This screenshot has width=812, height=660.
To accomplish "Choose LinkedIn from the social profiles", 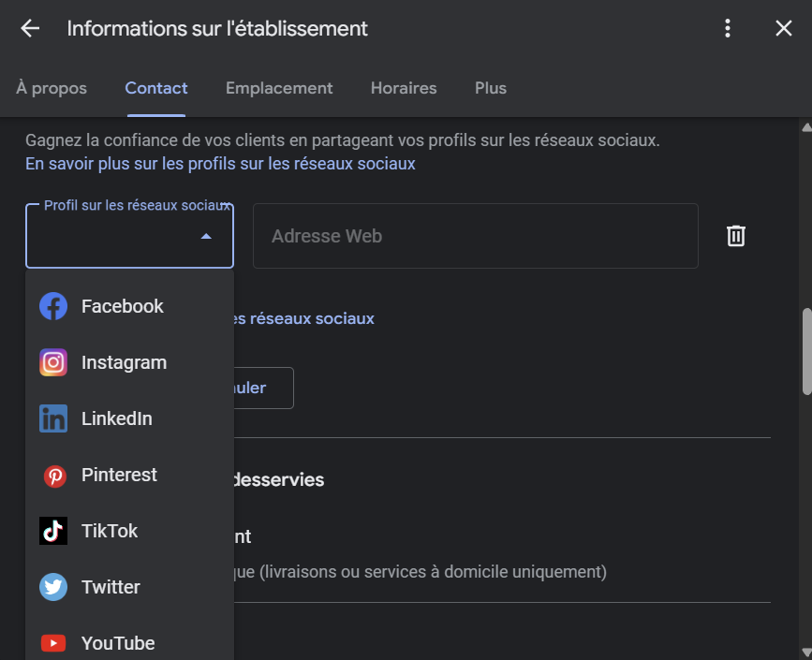I will (x=53, y=418).
